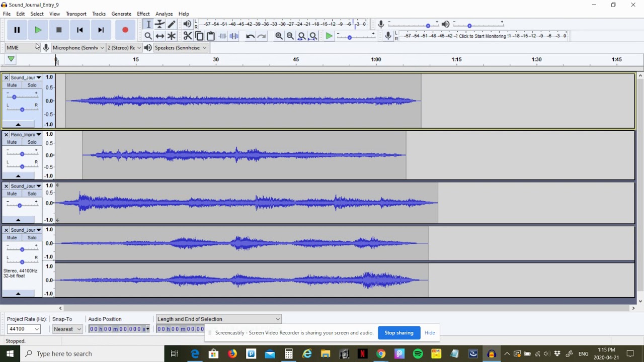
Task: Collapse the Piano_Impro track using its arrow
Action: pos(18,176)
